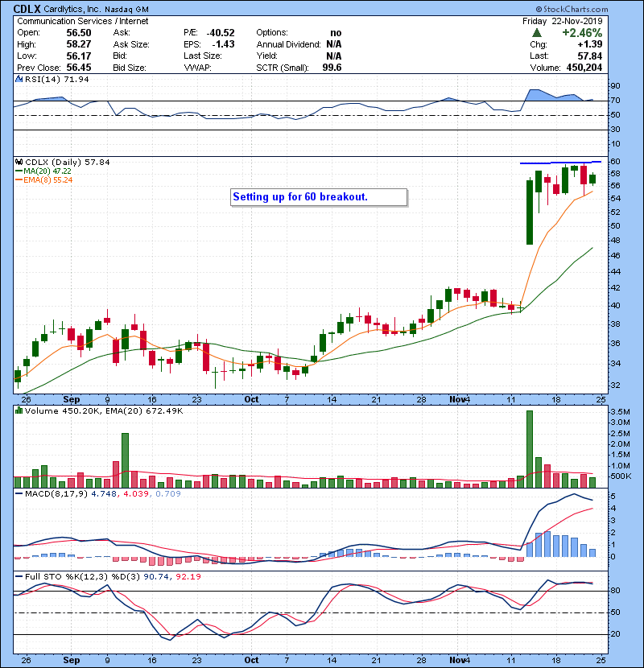Click the September volume spike bar near 2.5M
The image size is (644, 668).
[x=125, y=460]
